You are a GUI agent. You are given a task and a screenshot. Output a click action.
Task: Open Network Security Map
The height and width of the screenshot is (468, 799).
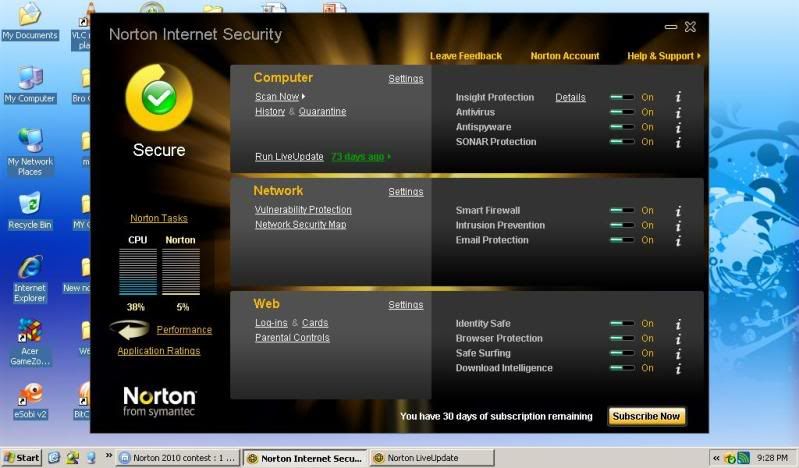pyautogui.click(x=300, y=224)
